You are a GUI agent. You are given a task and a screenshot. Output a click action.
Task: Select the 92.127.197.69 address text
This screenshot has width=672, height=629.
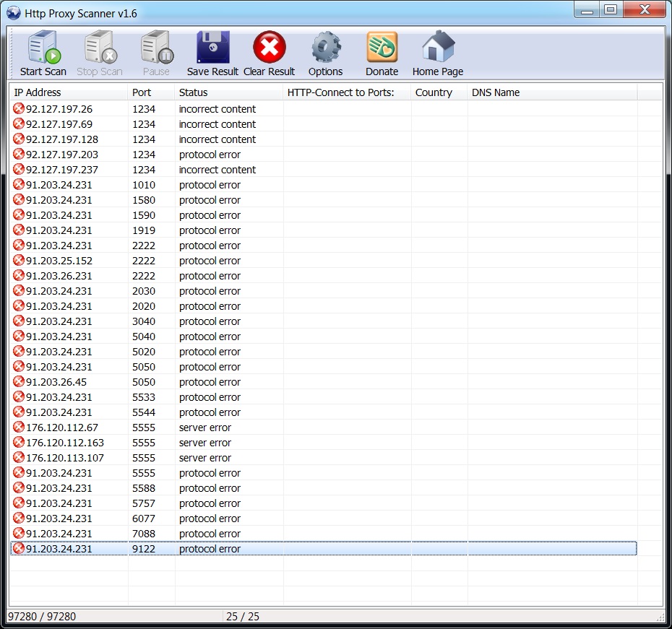point(59,124)
